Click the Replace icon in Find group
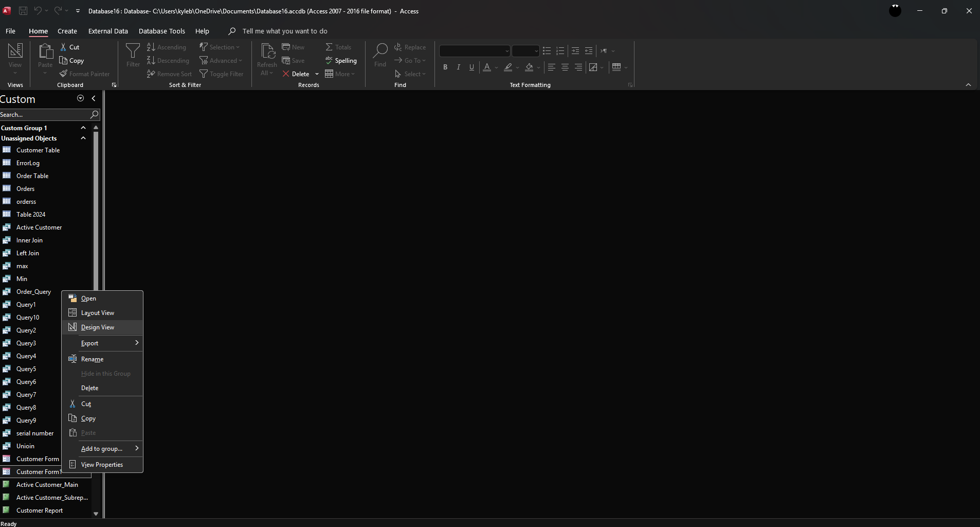Screen dimensions: 980x527 tap(398, 47)
